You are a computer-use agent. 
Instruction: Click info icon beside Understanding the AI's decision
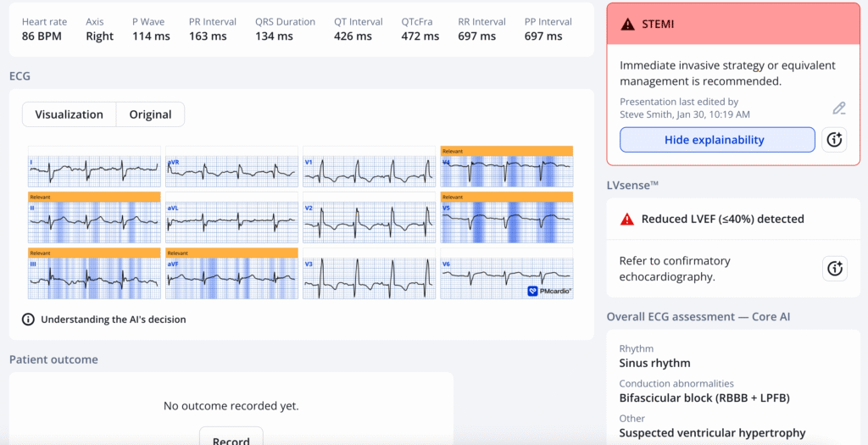tap(28, 320)
